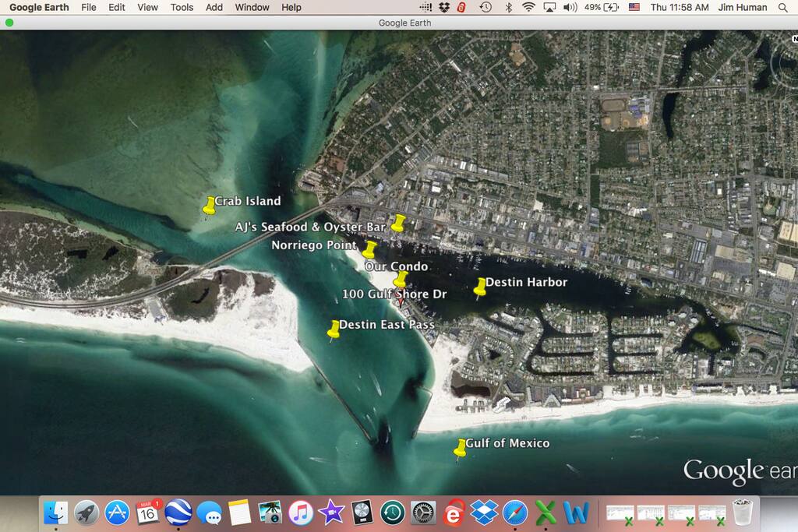Image resolution: width=798 pixels, height=532 pixels.
Task: Open the Tools menu
Action: [182, 7]
